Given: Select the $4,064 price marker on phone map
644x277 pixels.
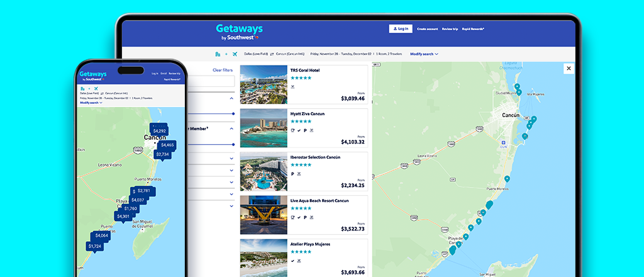Looking at the screenshot, I should click(x=101, y=236).
